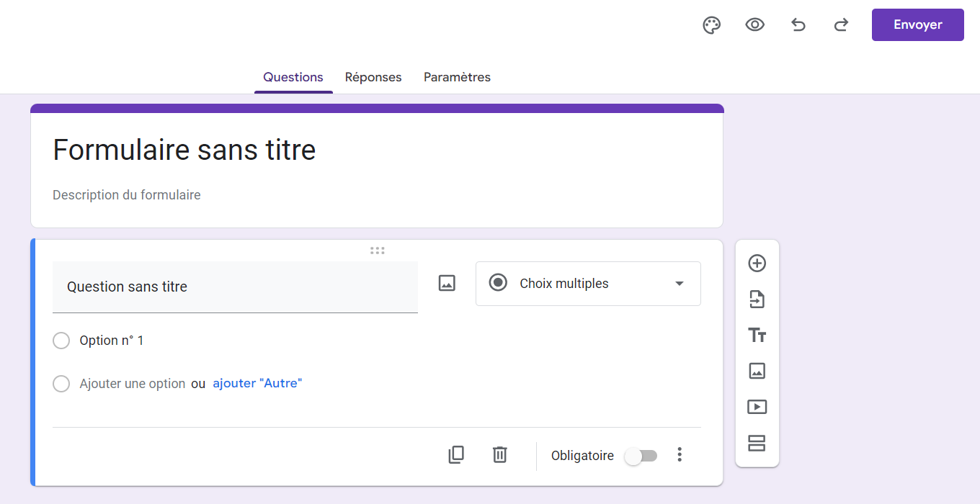Preview the form with eye icon
Image resolution: width=980 pixels, height=504 pixels.
click(x=754, y=25)
